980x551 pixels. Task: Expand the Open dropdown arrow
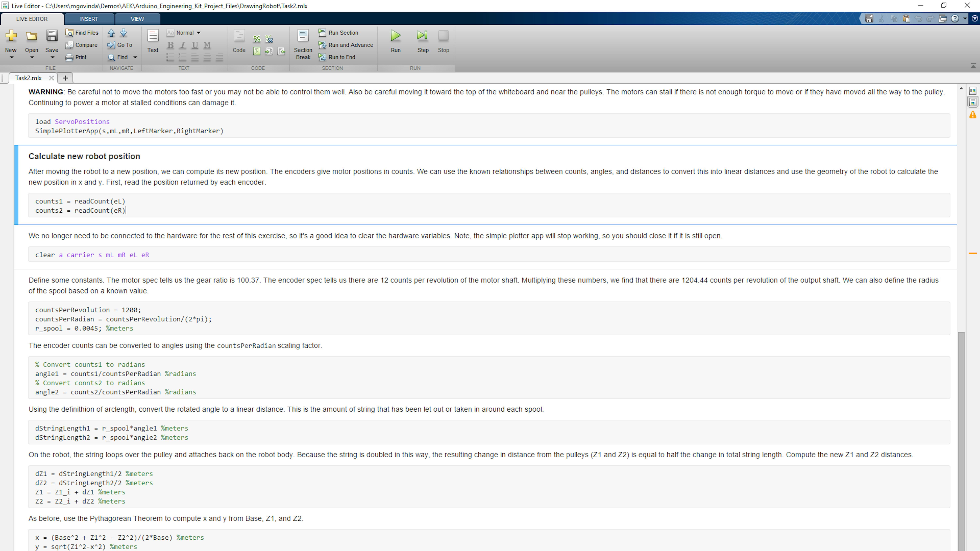click(x=32, y=57)
